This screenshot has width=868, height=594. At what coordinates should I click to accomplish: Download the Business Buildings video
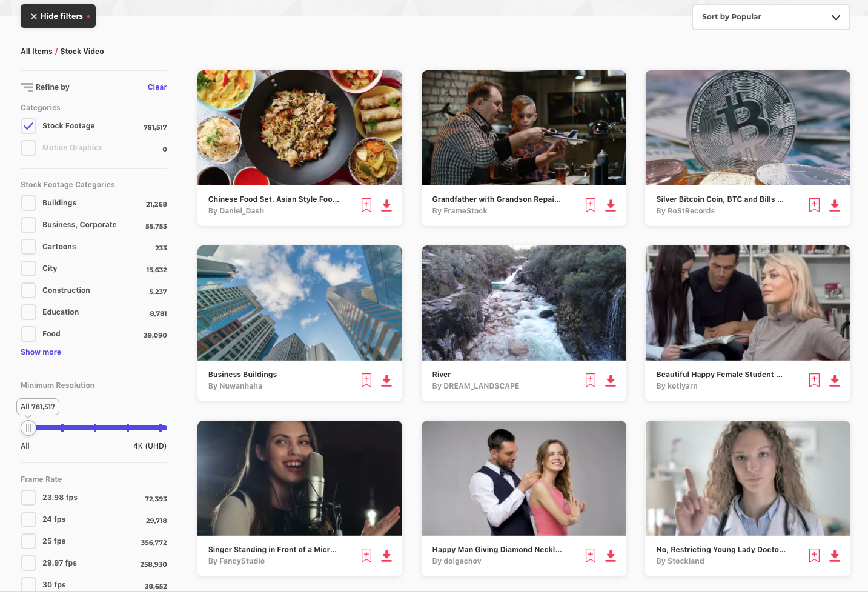(386, 380)
